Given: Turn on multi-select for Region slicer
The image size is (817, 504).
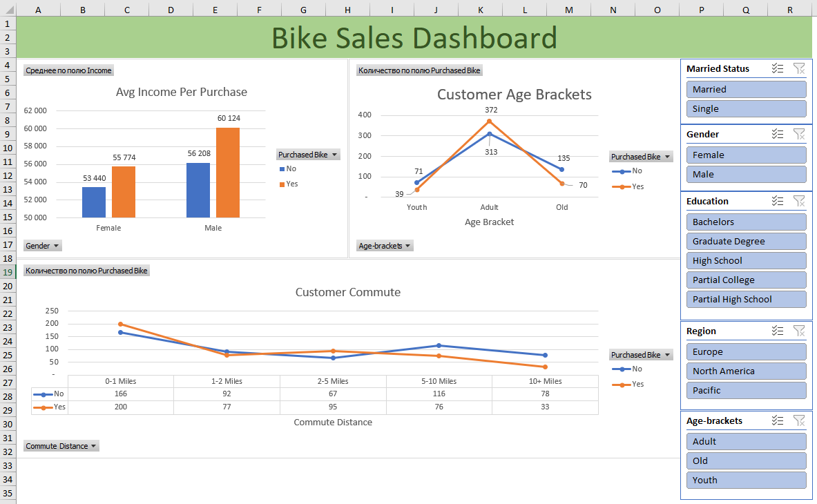Looking at the screenshot, I should 778,331.
